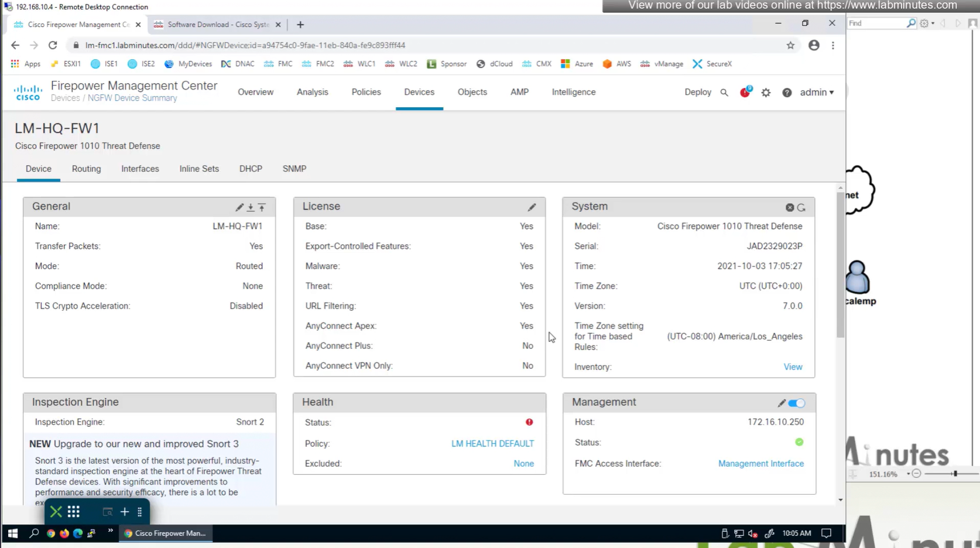
Task: Bookmark this page with the star icon
Action: point(790,45)
